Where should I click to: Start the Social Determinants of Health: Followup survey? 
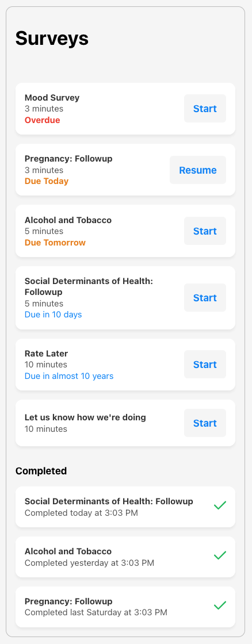[205, 297]
